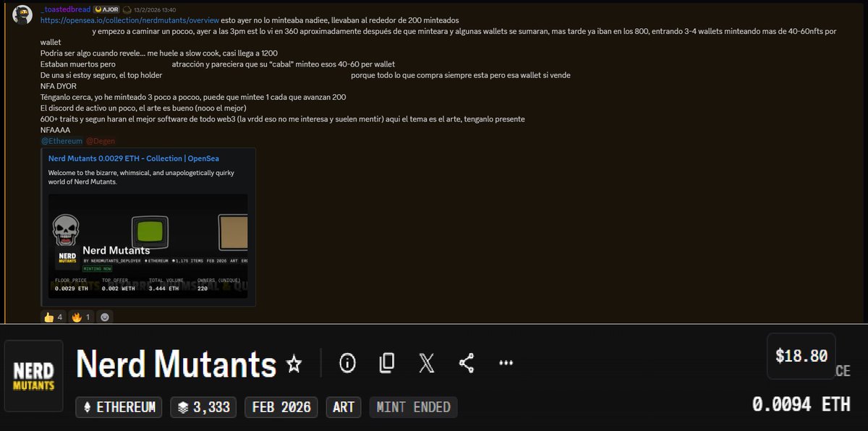Click the Nerd Mutants collection title
Screen dimensions: 868x431
point(176,364)
